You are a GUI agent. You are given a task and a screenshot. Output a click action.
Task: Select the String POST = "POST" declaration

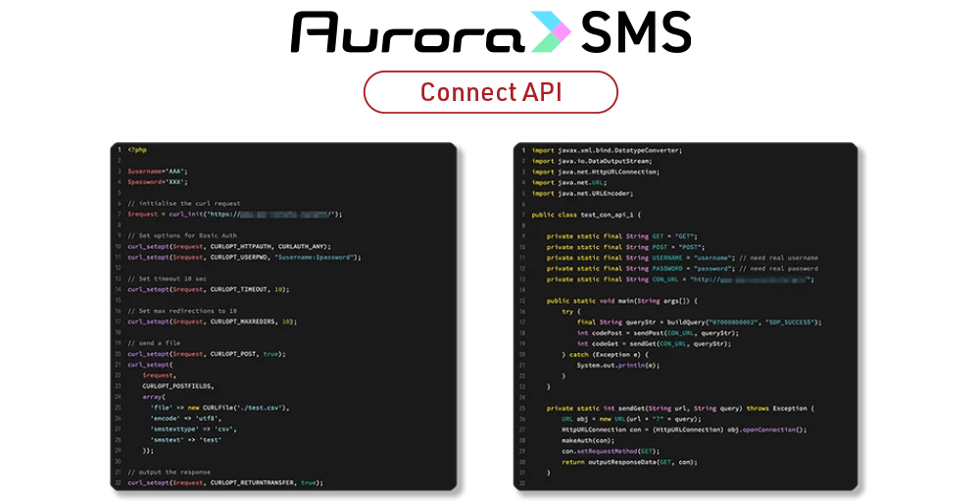tap(625, 247)
